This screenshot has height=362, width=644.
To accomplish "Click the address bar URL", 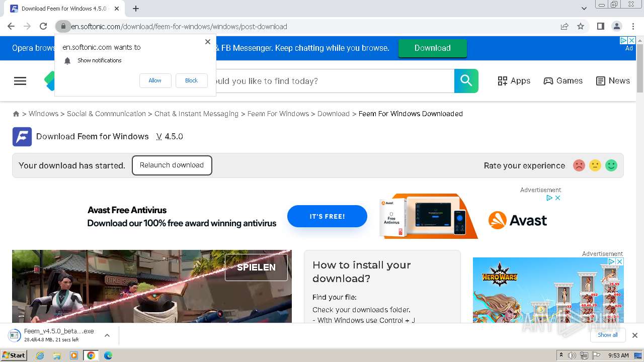I will (179, 27).
